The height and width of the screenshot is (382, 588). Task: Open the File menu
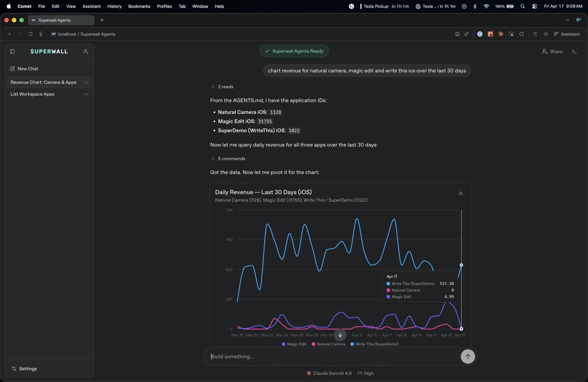click(x=42, y=6)
